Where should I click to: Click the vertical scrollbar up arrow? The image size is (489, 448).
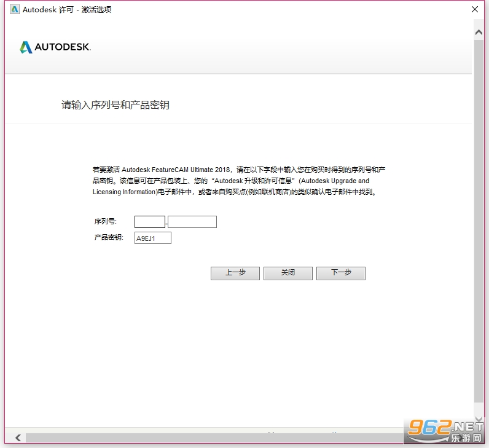[479, 32]
